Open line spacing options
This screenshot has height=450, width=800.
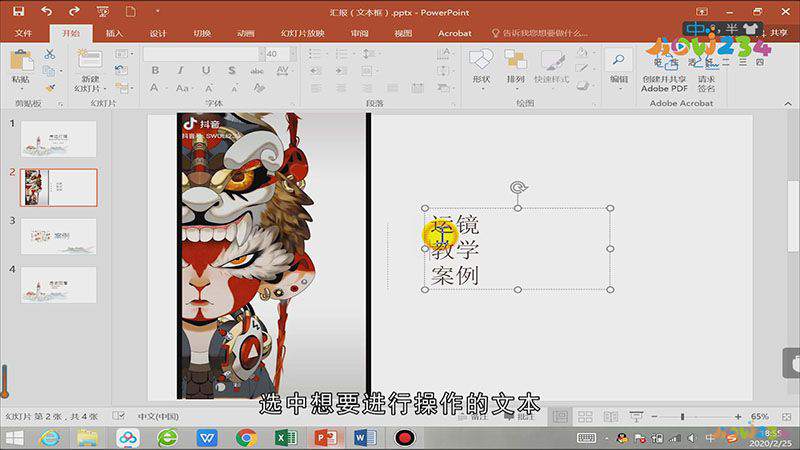click(x=369, y=54)
